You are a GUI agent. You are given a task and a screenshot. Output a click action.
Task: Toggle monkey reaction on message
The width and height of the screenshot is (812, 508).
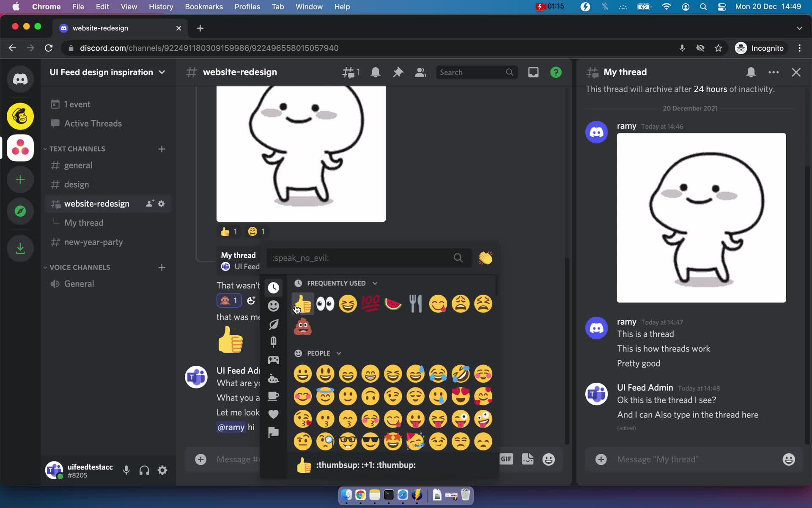click(x=229, y=301)
